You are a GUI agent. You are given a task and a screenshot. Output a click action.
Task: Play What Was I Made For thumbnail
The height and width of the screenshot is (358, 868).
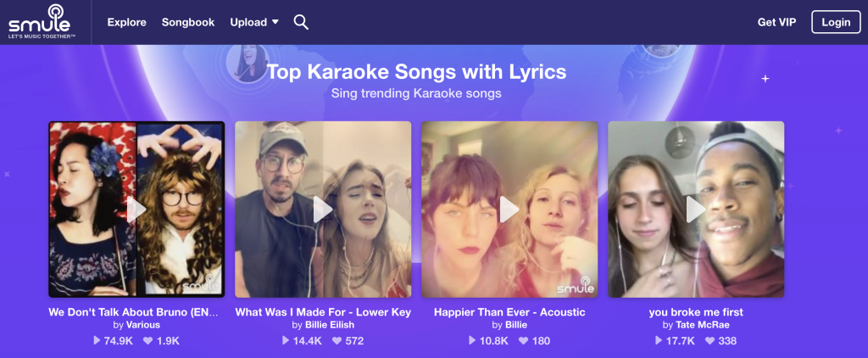coord(323,210)
